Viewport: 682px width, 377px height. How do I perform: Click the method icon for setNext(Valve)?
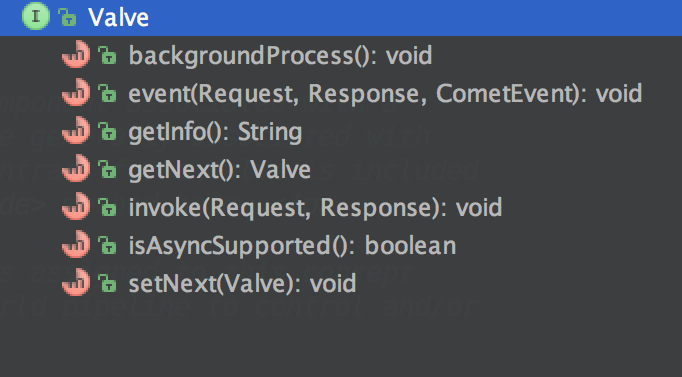76,283
